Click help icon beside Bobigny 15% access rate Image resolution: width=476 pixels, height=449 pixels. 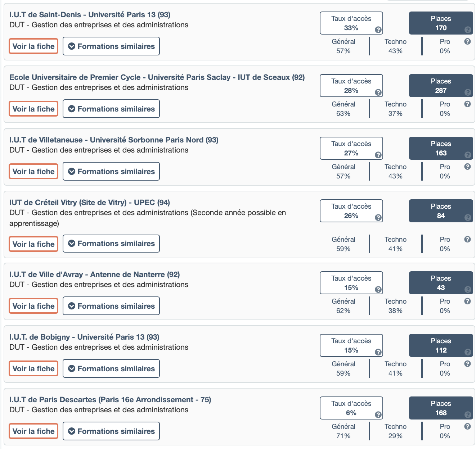pos(378,352)
